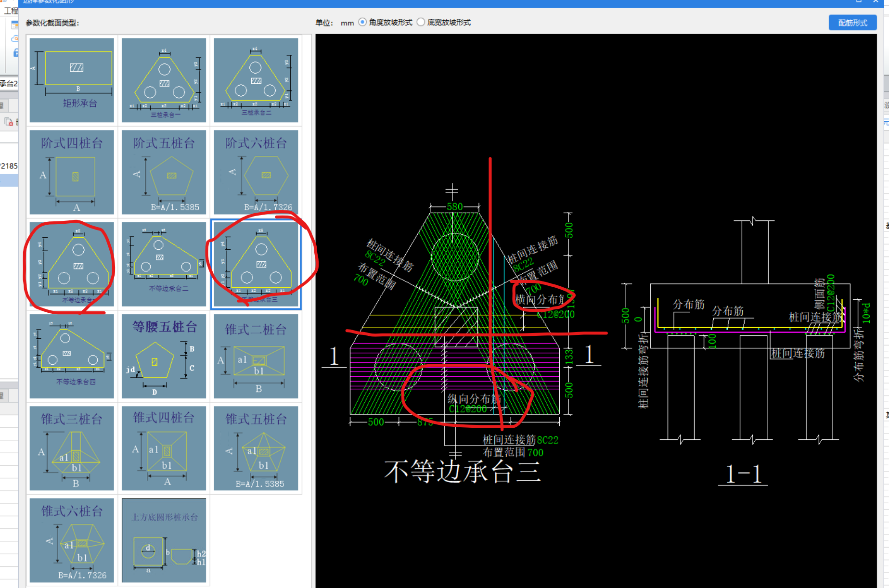Pick the 不等边承台一 section thumbnail
Image resolution: width=889 pixels, height=588 pixels.
(72, 264)
